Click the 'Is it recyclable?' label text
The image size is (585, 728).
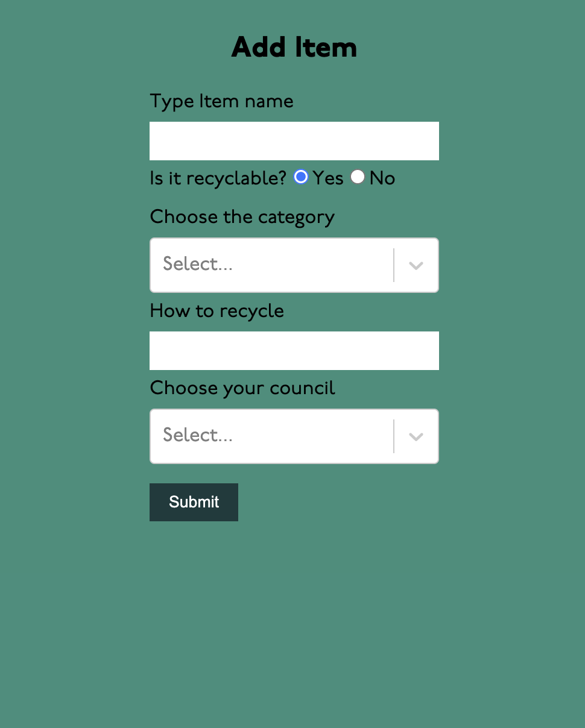click(217, 178)
